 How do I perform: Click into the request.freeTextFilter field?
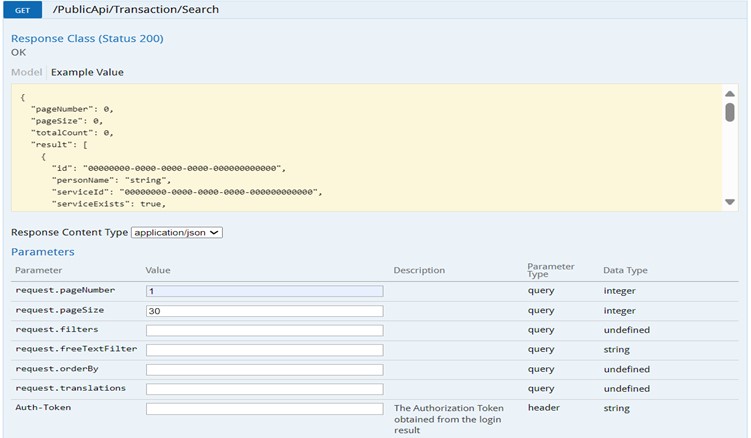pos(264,350)
